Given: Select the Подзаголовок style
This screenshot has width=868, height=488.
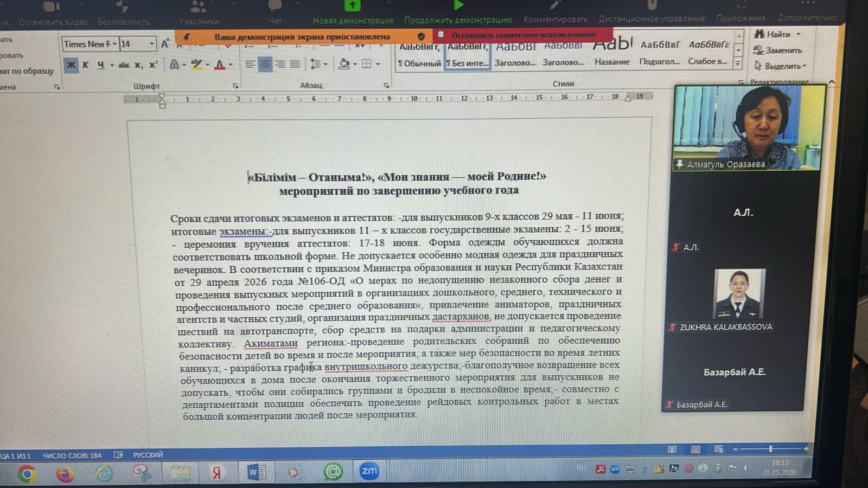Looking at the screenshot, I should (x=659, y=53).
